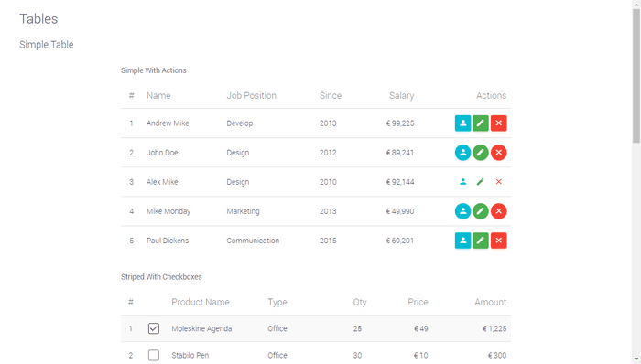Edit John Doe's row with the green pencil
The width and height of the screenshot is (641, 364).
[481, 153]
